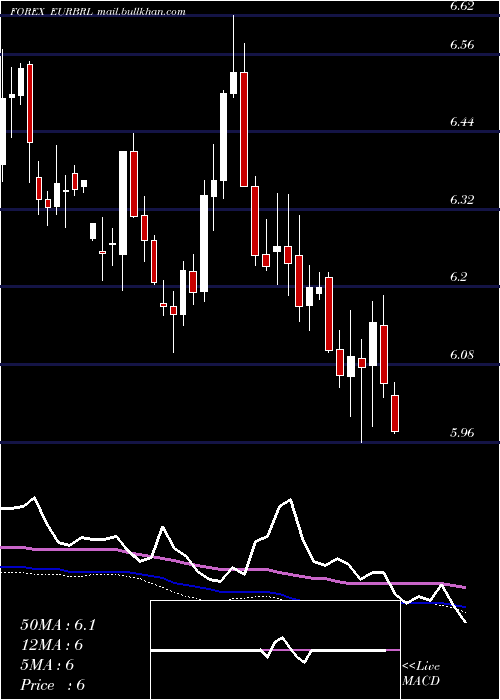
Task: Click the 6.2 price axis label
Action: coord(460,277)
